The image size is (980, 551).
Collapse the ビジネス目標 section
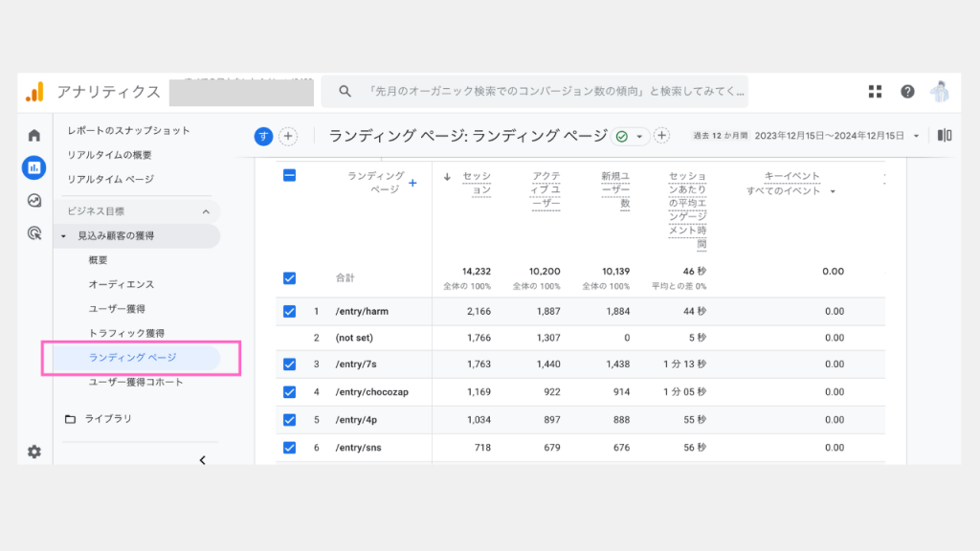click(x=205, y=211)
